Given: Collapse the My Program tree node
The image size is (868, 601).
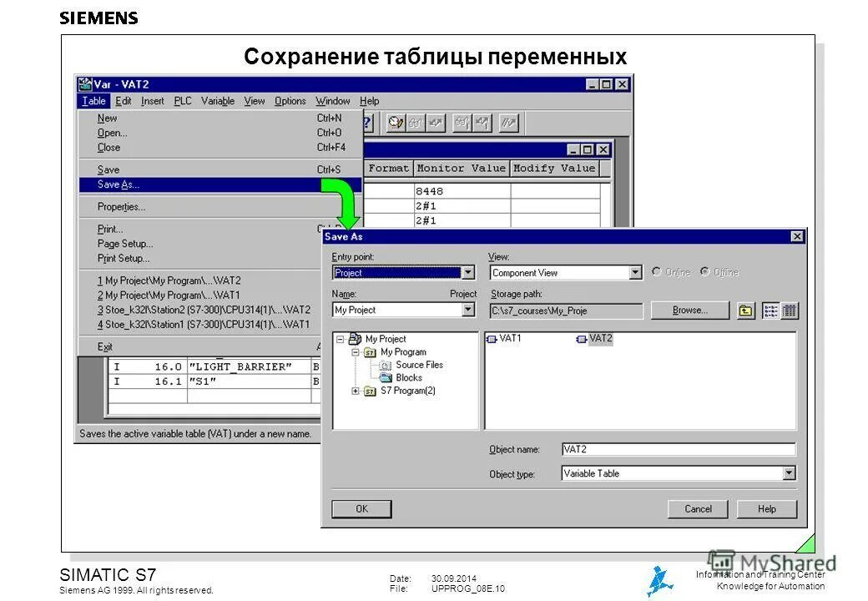Looking at the screenshot, I should pyautogui.click(x=356, y=352).
